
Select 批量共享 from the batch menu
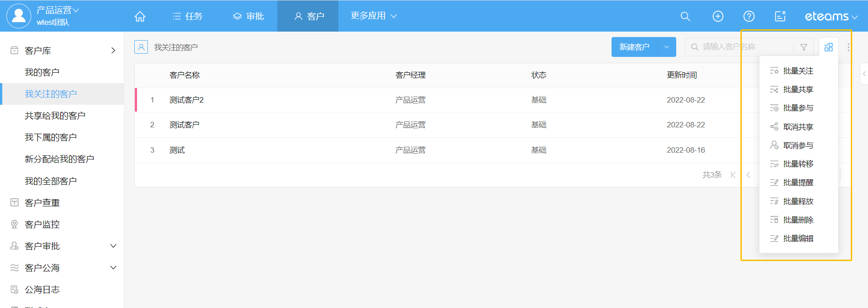click(798, 89)
